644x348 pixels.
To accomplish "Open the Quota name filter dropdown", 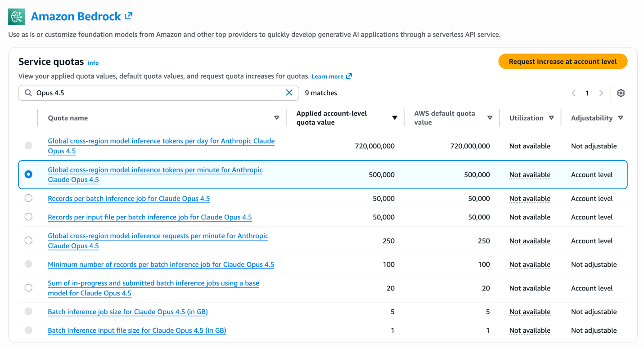I will (x=276, y=117).
